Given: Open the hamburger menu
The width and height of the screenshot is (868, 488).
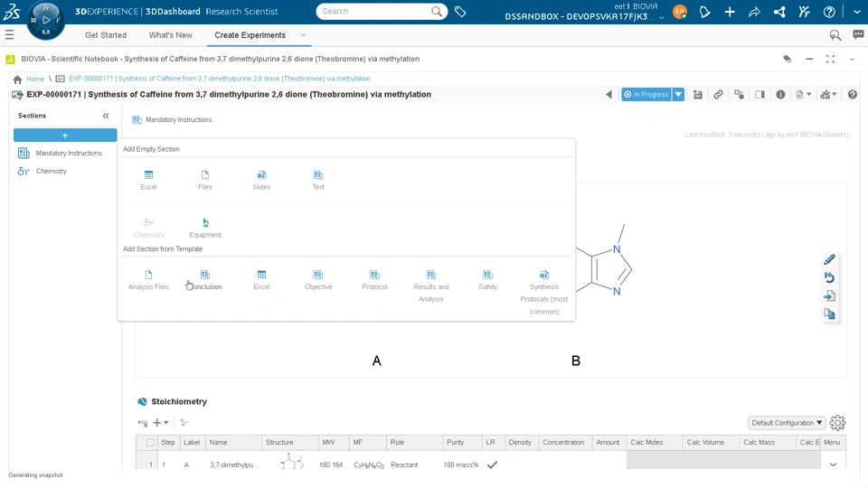Looking at the screenshot, I should tap(9, 35).
